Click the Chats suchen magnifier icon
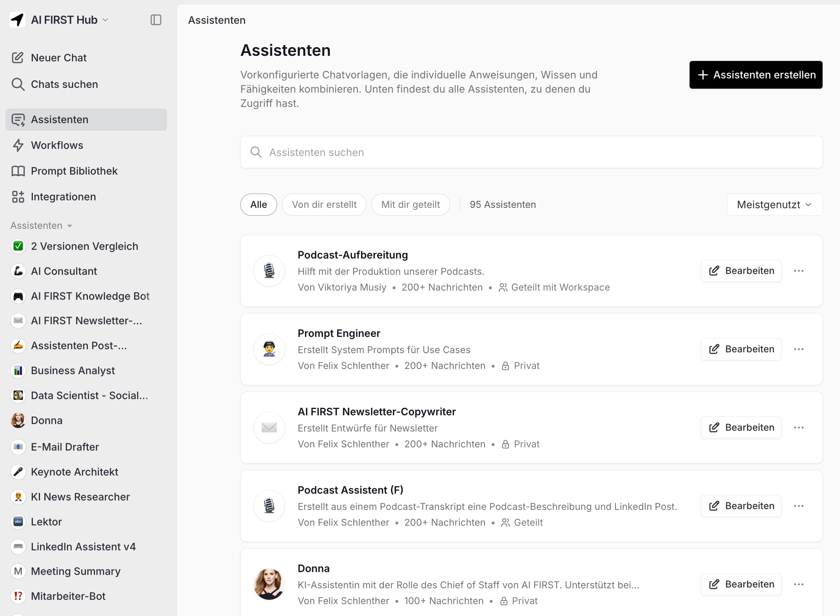This screenshot has height=616, width=840. (18, 84)
